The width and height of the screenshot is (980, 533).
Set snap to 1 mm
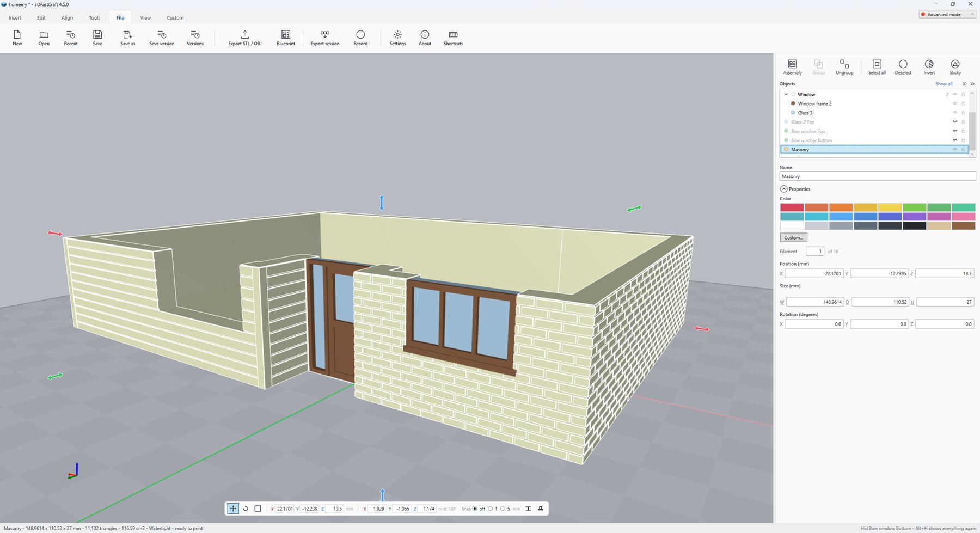[491, 509]
